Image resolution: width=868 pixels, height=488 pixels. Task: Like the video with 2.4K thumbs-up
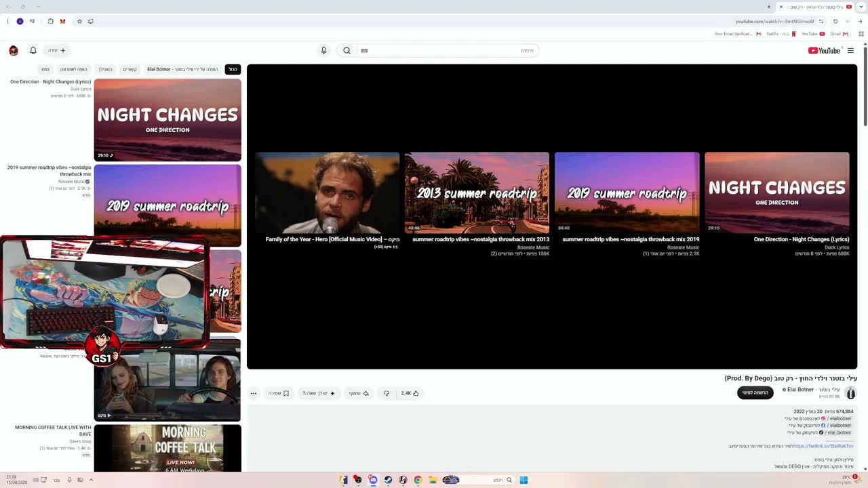pos(410,393)
